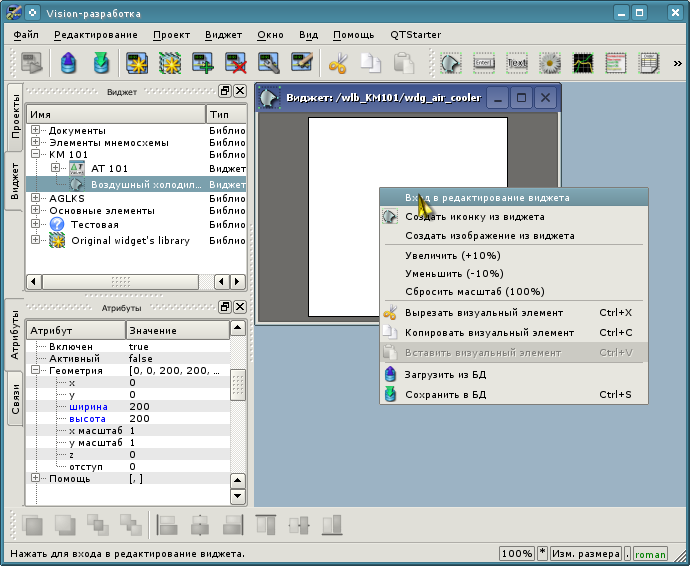Click the Save to DB toolbar icon
The width and height of the screenshot is (690, 566).
[101, 63]
